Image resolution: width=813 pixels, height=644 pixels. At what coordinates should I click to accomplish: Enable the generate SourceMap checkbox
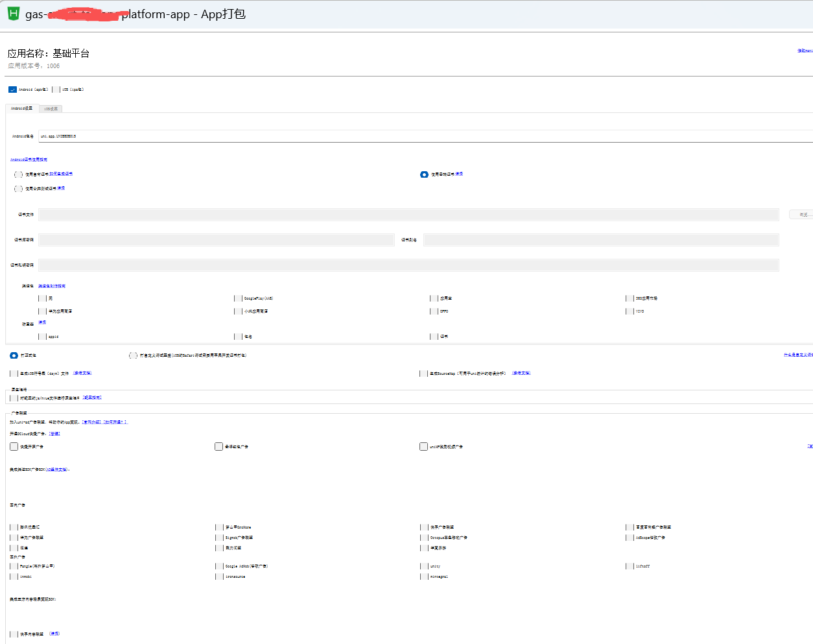click(x=423, y=374)
